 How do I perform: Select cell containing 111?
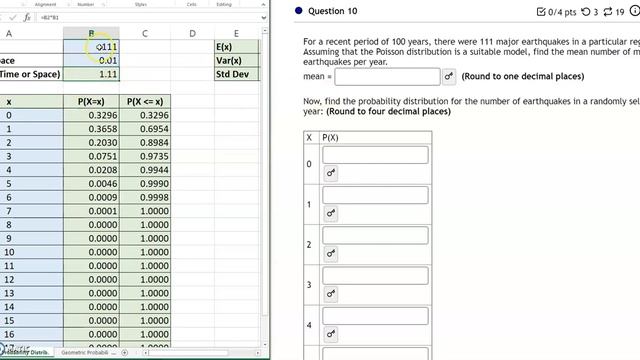tap(91, 47)
